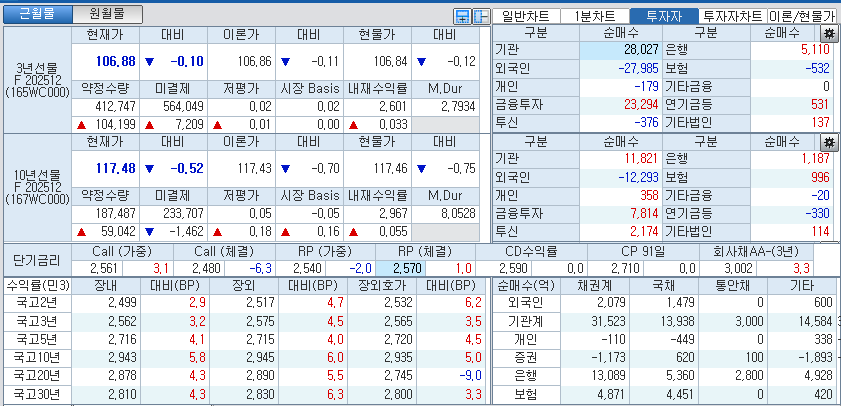Open the 1분차트 tab
841x406 pixels.
click(594, 16)
